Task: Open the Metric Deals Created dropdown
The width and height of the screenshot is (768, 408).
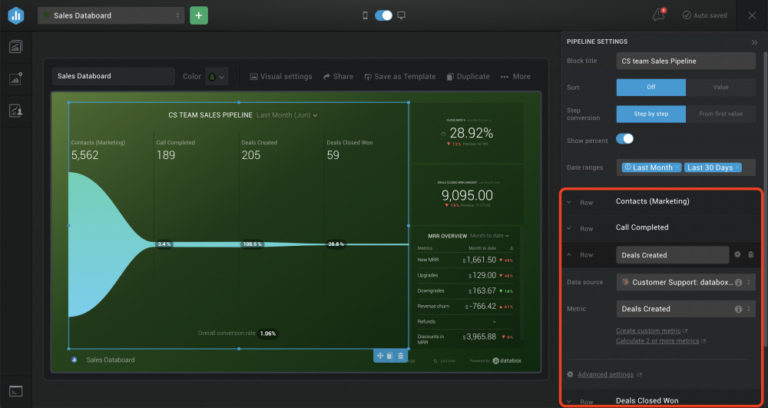Action: (686, 309)
